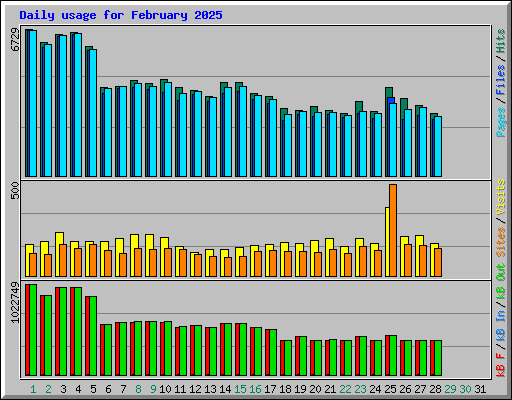Viewport: 512px width, 400px height.
Task: Click day 24 on the x-axis
Action: 375,389
